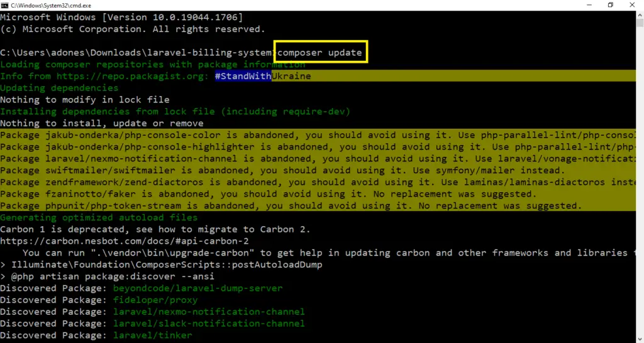
Task: Click the laravel/slack-notification-channel package name
Action: pos(209,324)
